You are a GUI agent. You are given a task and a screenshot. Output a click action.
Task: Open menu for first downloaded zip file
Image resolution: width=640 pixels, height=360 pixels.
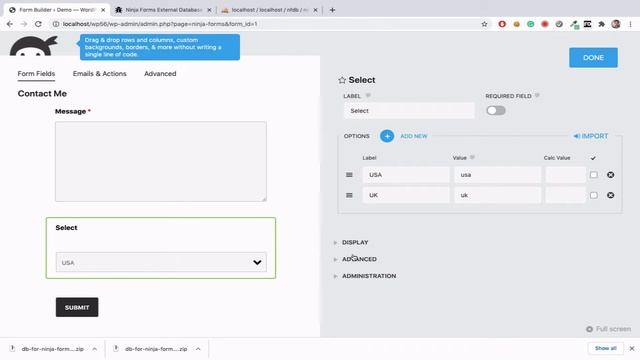[95, 349]
